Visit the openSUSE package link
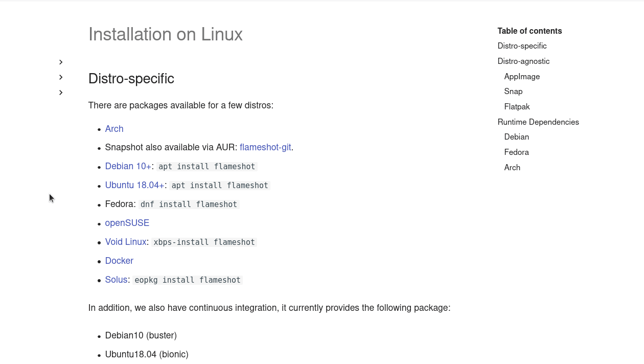Image resolution: width=644 pixels, height=364 pixels. click(127, 223)
